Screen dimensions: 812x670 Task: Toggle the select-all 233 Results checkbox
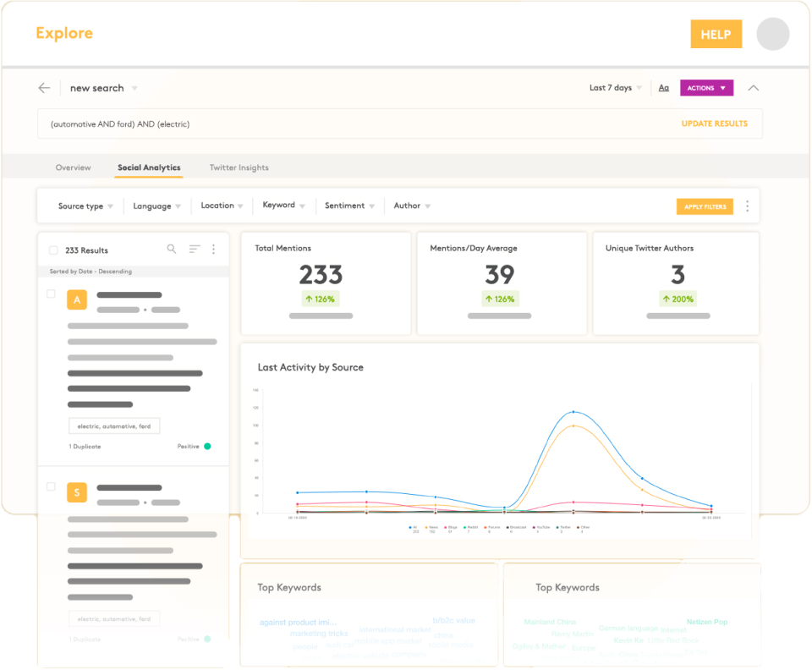53,250
